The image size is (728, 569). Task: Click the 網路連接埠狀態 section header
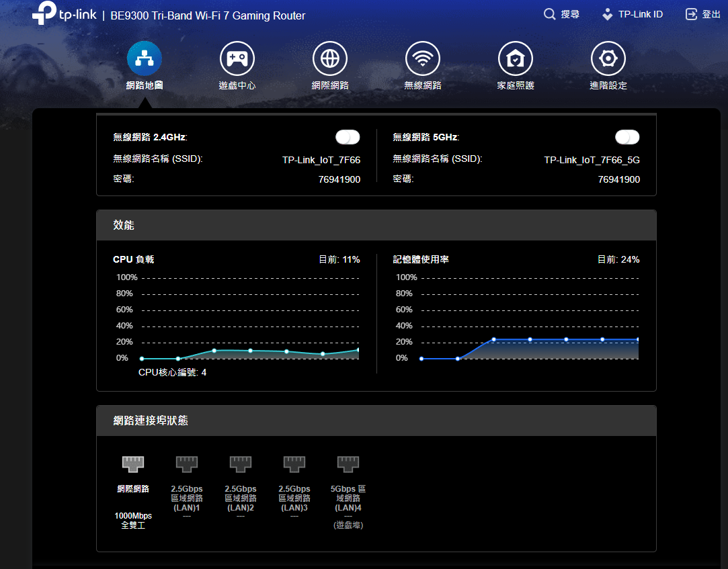tap(376, 421)
